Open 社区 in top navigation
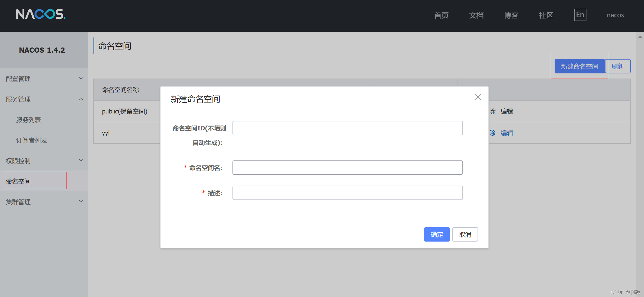Screen dimensions: 644x297 (546, 15)
